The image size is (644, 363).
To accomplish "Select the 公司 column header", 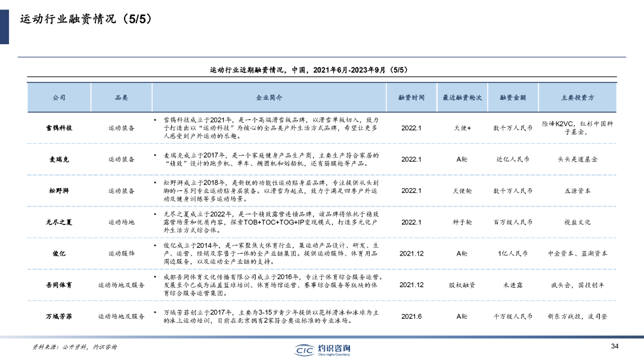I will click(59, 98).
